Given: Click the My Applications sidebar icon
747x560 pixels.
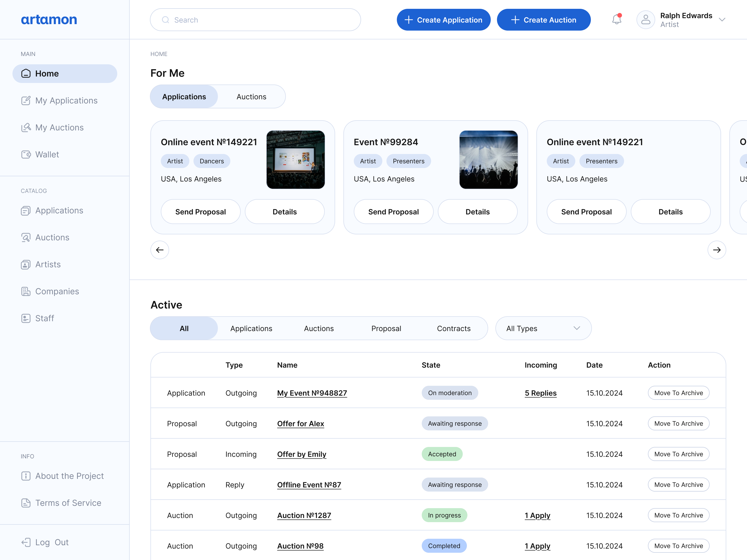Looking at the screenshot, I should 26,101.
